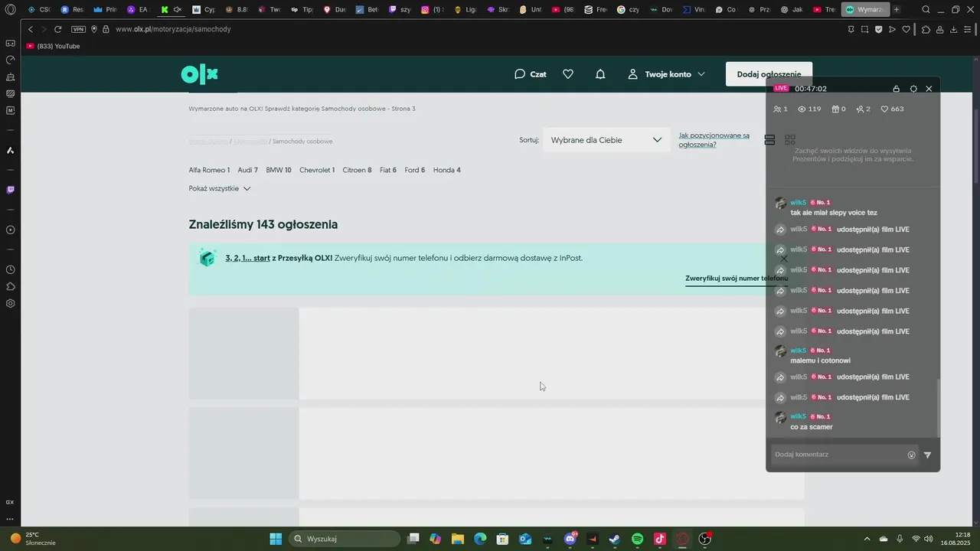Open emoji picker in comment box

[x=911, y=455]
